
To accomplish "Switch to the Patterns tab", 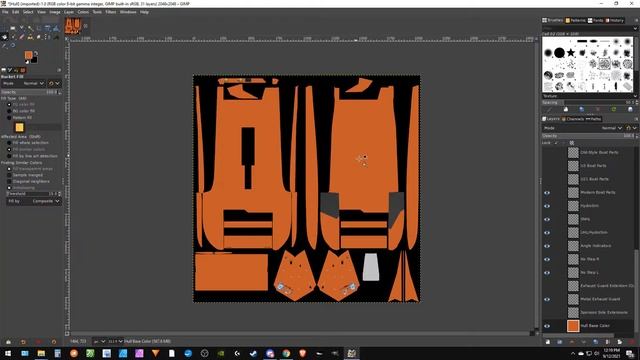I will (576, 20).
